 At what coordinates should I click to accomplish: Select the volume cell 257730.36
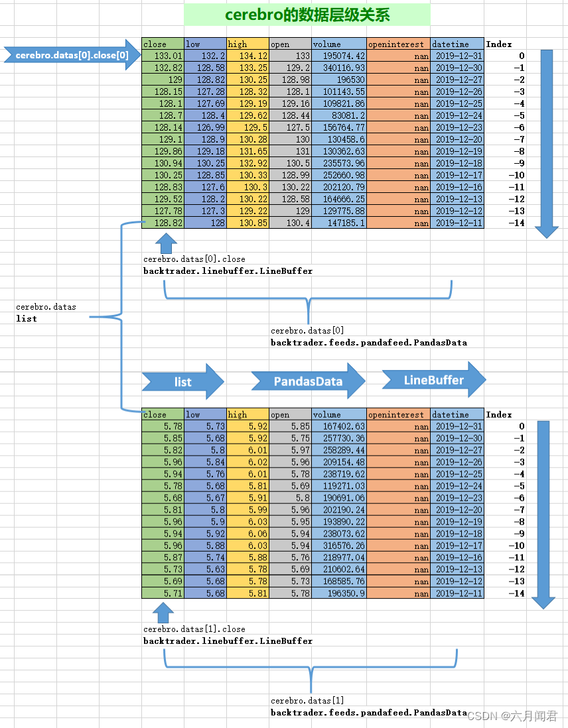tap(339, 438)
